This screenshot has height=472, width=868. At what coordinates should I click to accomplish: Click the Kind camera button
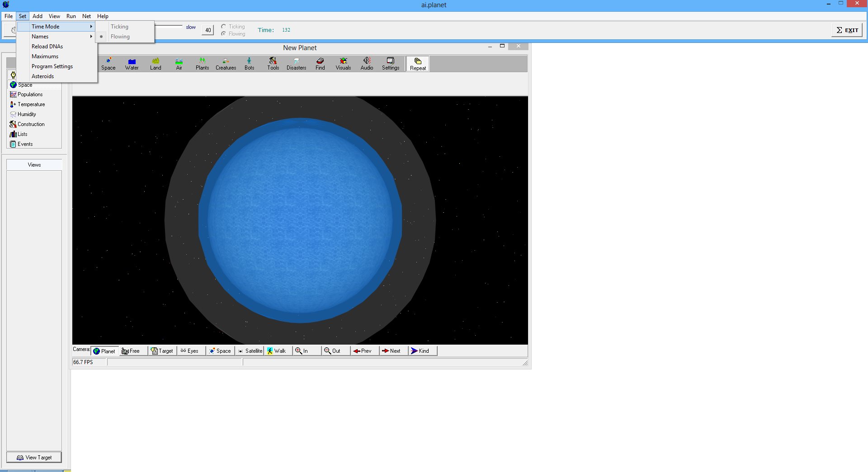coord(422,351)
